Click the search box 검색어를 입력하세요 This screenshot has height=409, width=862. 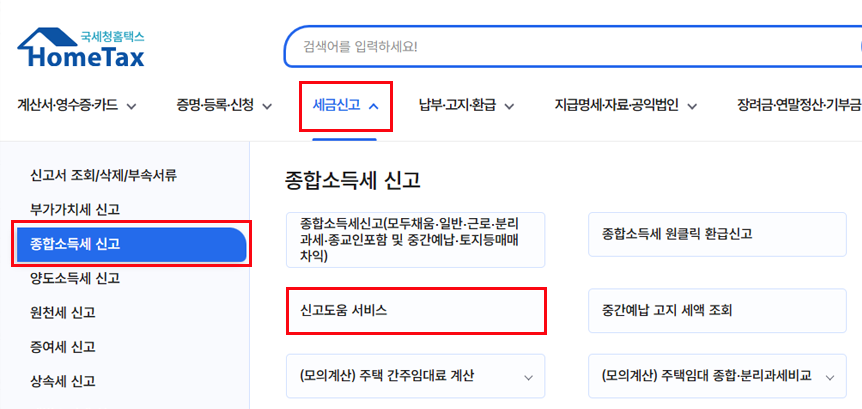(x=572, y=46)
